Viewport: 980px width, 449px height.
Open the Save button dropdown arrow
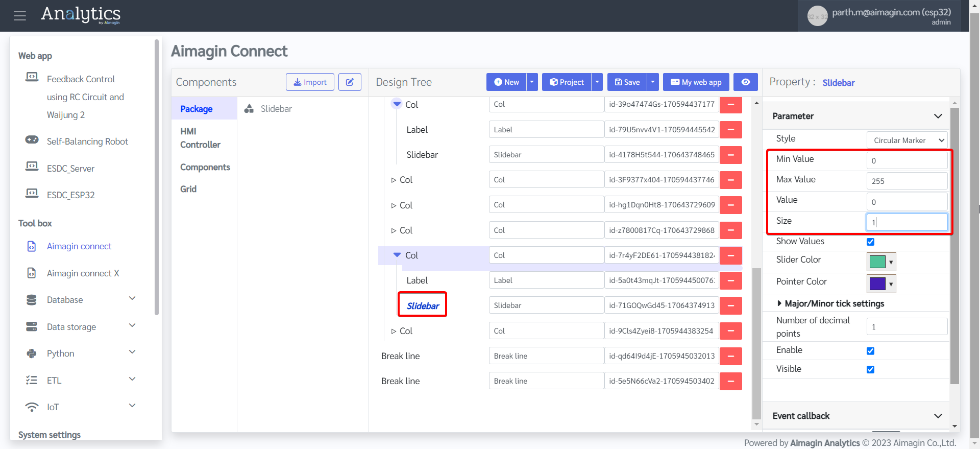[x=653, y=82]
